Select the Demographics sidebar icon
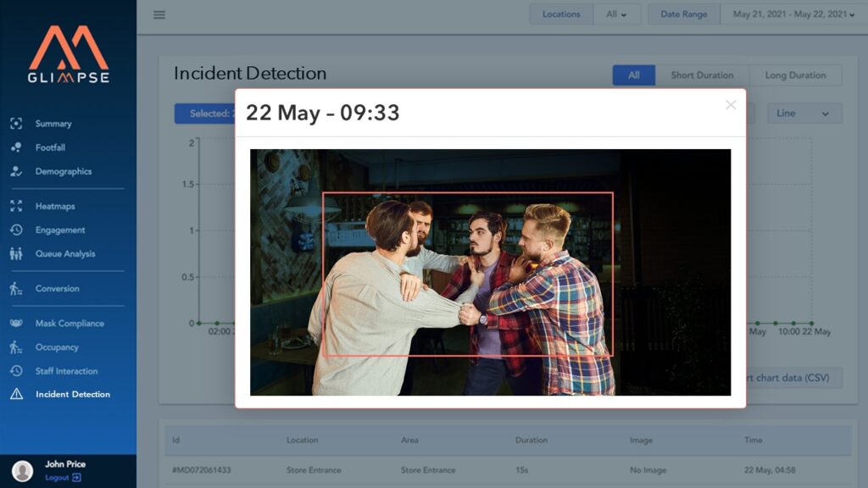868x488 pixels. pos(16,171)
